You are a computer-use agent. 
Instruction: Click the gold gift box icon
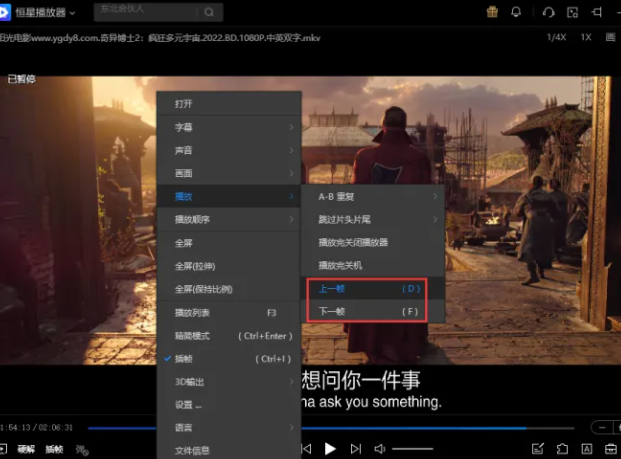coord(492,12)
